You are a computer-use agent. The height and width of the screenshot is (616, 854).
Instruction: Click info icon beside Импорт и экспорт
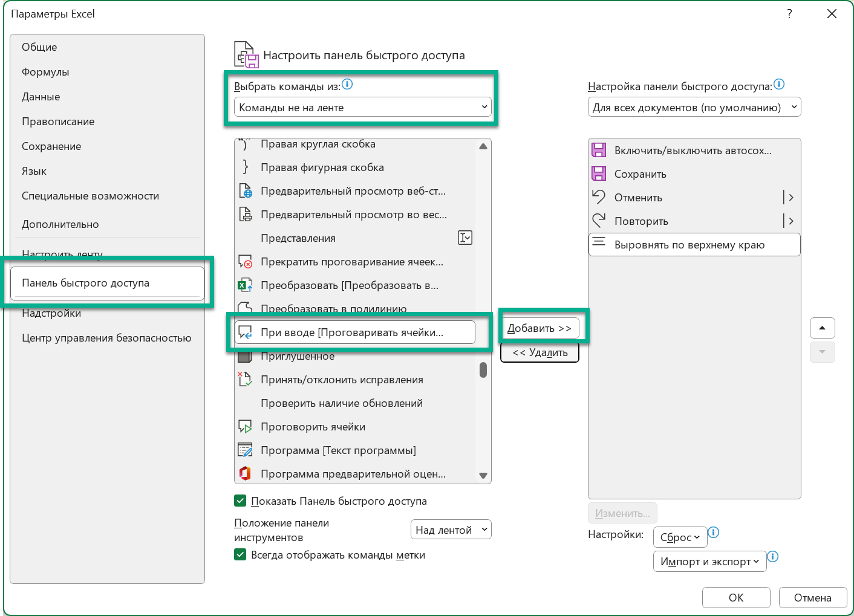point(772,557)
